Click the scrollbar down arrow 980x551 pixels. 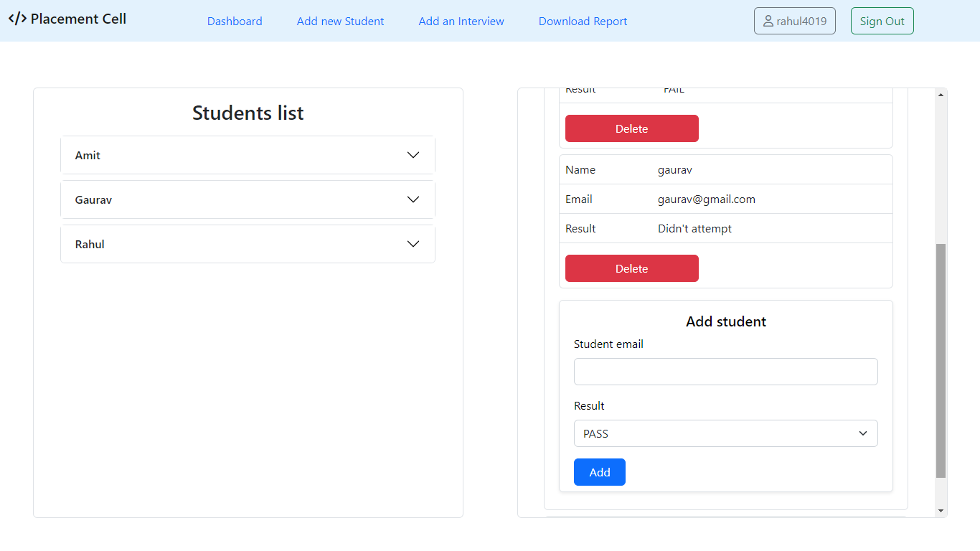(941, 511)
